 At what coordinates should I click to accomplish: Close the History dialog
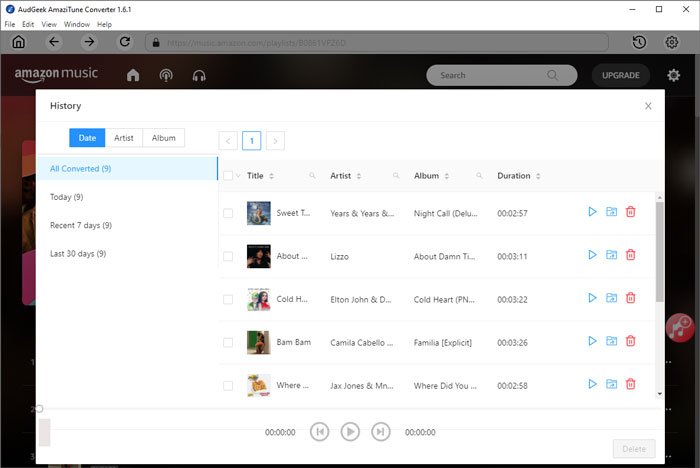(648, 106)
